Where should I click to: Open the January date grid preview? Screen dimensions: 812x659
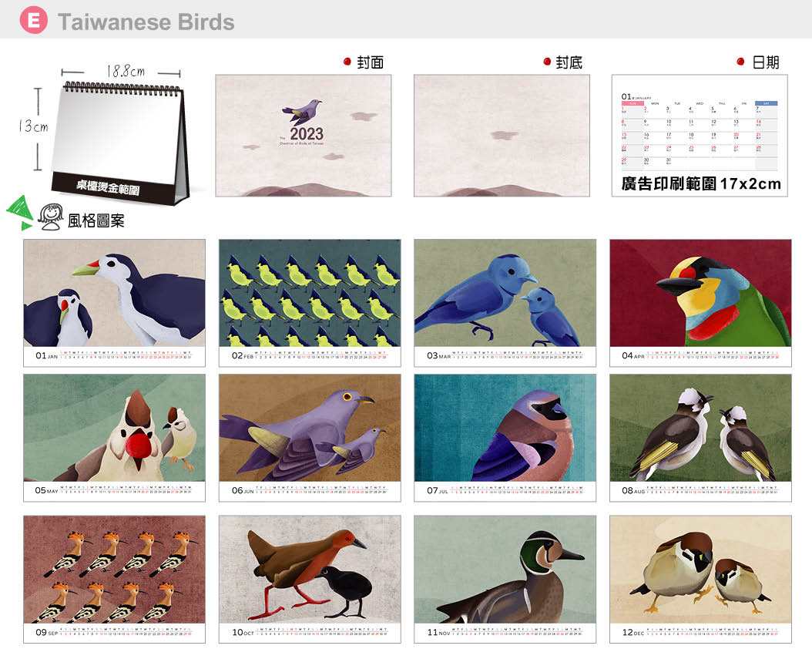coord(700,136)
